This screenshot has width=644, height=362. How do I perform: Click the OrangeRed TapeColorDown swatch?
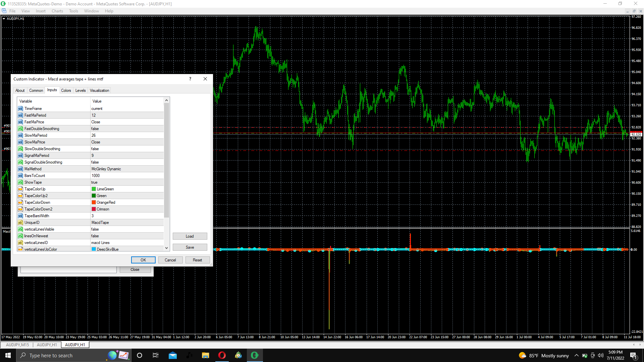pos(94,202)
